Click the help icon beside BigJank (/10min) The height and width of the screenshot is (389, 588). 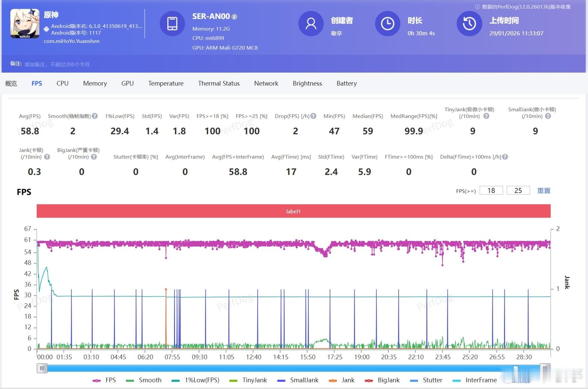click(x=94, y=157)
